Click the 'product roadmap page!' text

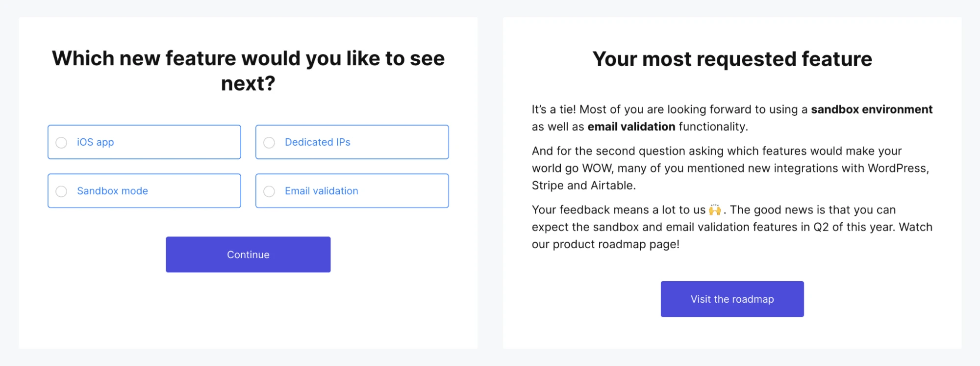[x=616, y=244]
